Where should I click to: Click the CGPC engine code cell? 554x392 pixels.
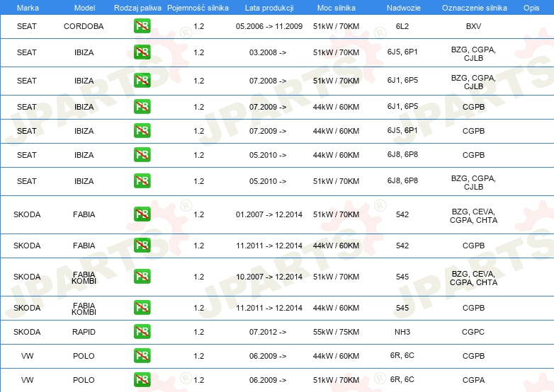(x=473, y=332)
